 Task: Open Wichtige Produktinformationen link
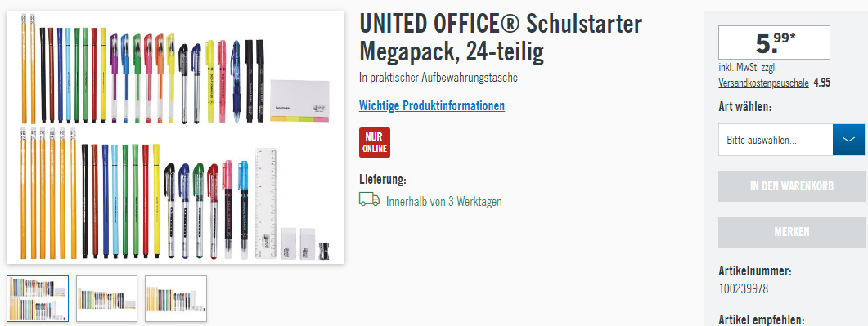(432, 105)
